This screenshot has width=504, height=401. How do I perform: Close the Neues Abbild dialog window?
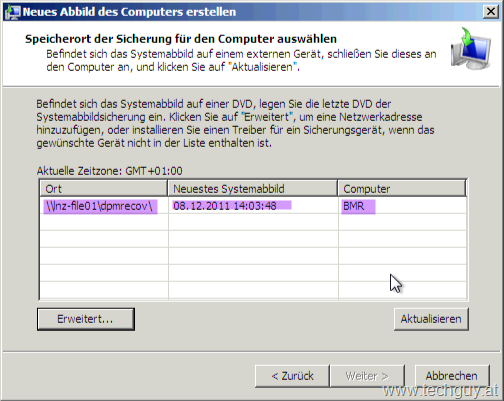coord(491,12)
